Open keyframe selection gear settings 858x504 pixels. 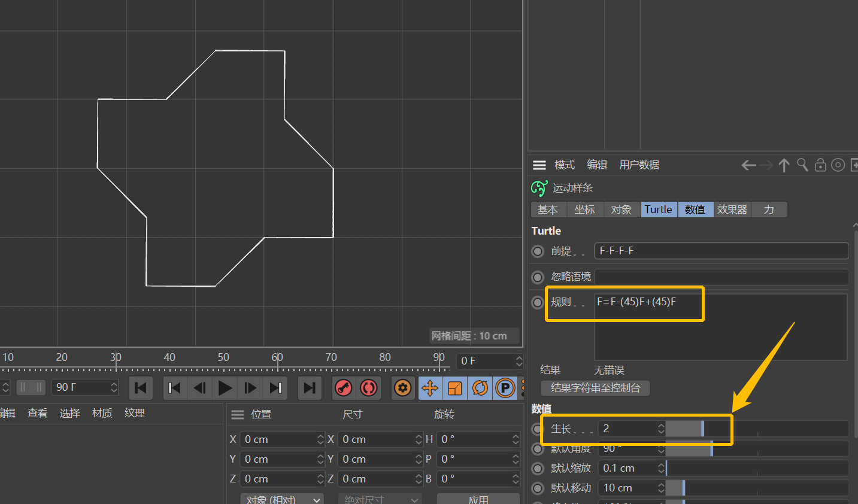coord(403,388)
